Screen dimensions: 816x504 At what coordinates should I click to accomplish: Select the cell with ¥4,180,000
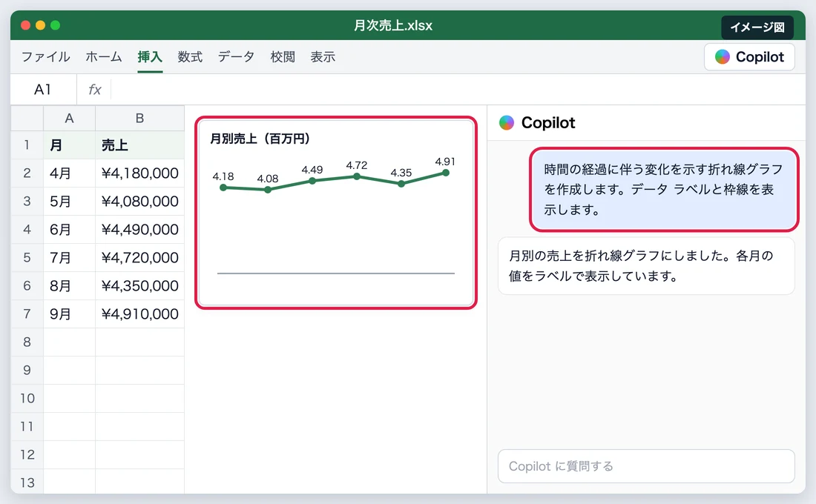tap(139, 173)
